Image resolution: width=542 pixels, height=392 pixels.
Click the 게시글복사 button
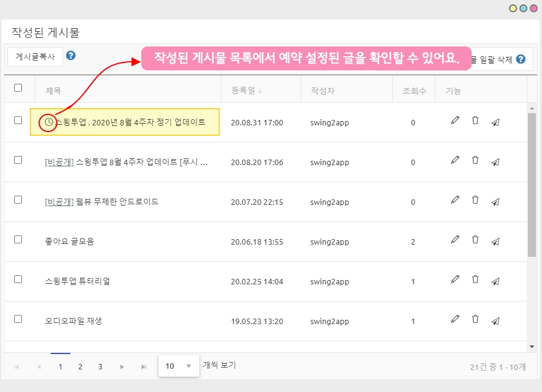(35, 56)
